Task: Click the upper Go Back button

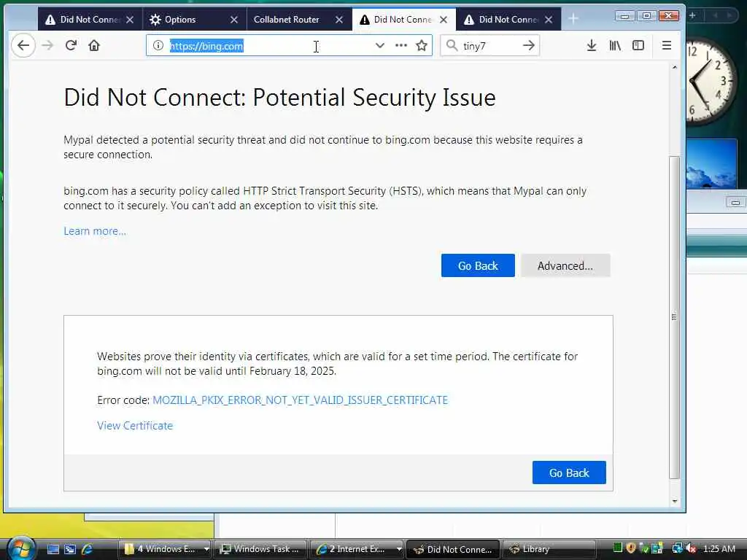Action: pyautogui.click(x=478, y=265)
